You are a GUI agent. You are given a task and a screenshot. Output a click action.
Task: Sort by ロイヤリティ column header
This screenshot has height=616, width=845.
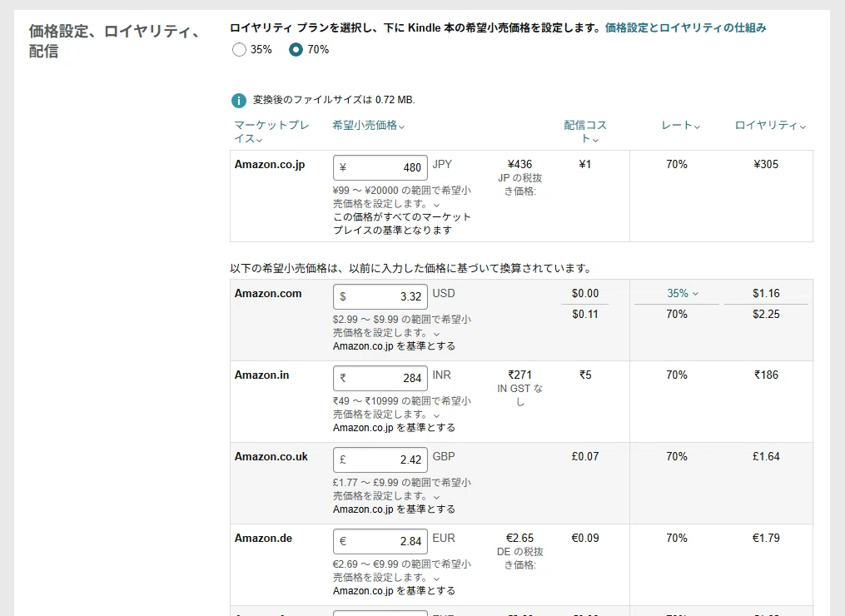(x=771, y=125)
